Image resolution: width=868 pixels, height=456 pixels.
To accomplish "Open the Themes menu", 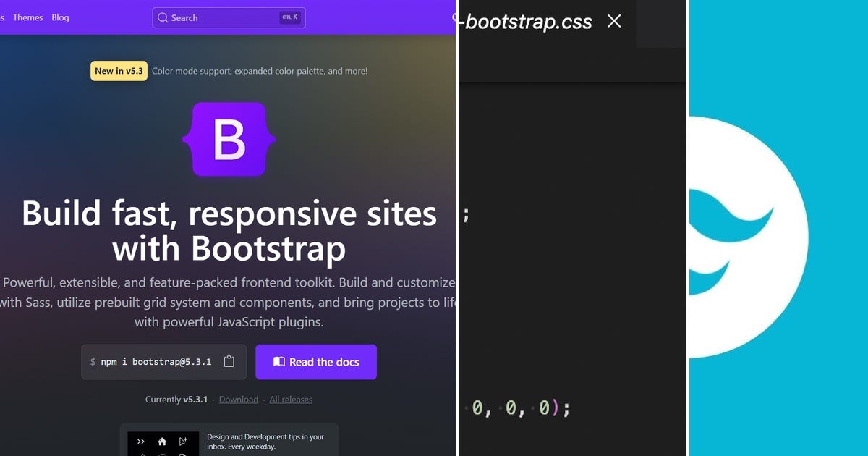I will point(27,17).
